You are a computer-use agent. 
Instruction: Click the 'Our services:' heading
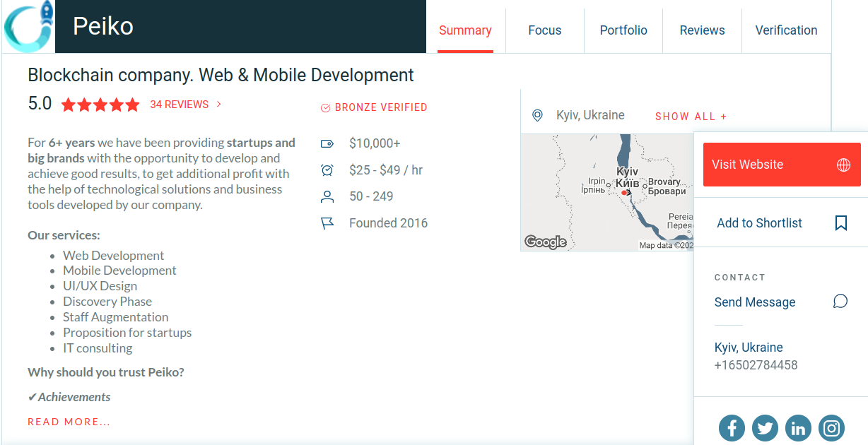(x=64, y=235)
